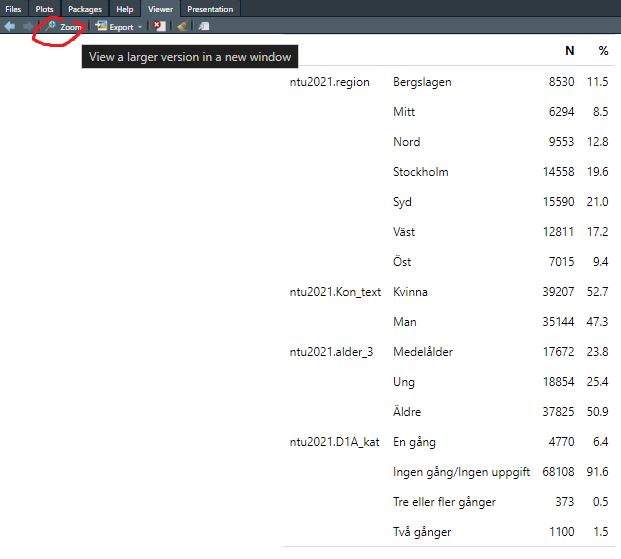Image resolution: width=621 pixels, height=559 pixels.
Task: Click the Äldre row label
Action: [407, 412]
